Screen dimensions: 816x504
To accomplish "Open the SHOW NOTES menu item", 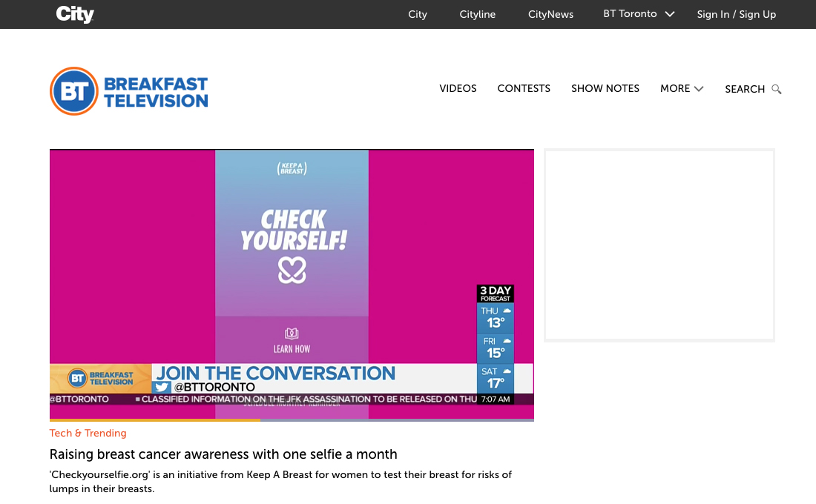I will point(605,88).
